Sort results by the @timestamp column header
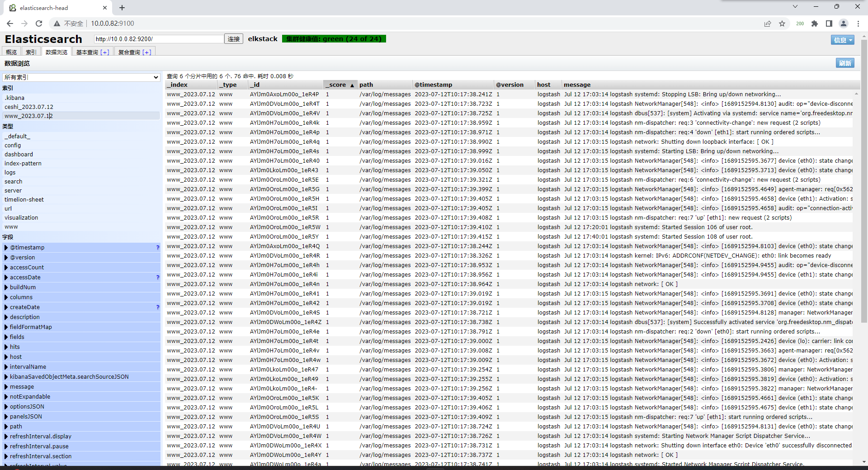Viewport: 868px width, 470px height. click(453, 85)
